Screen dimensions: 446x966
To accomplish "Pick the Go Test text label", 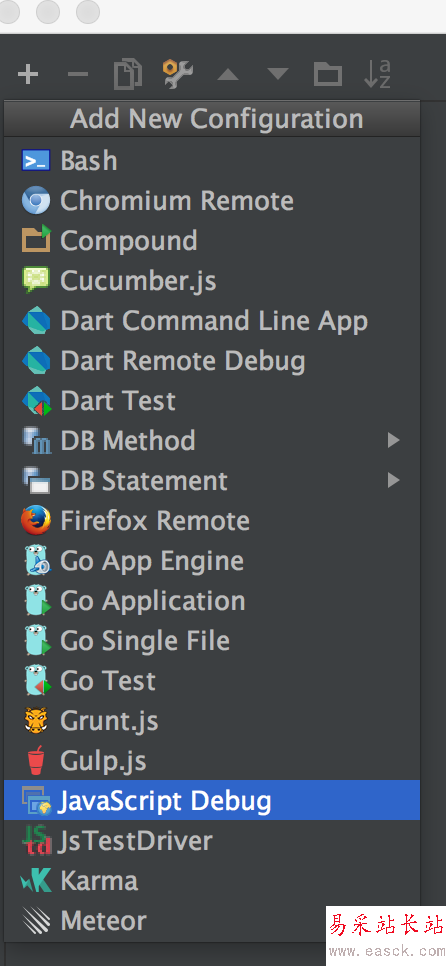I will click(108, 681).
